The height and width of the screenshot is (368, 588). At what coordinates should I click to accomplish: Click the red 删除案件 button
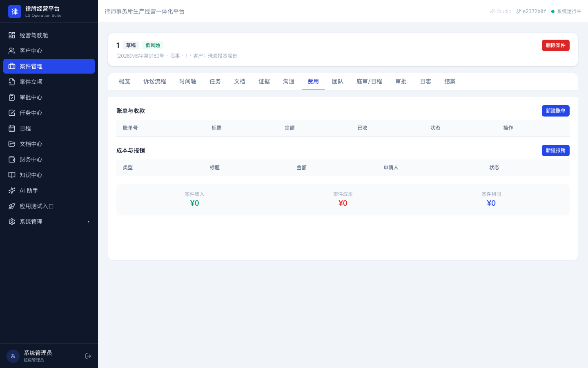click(556, 45)
